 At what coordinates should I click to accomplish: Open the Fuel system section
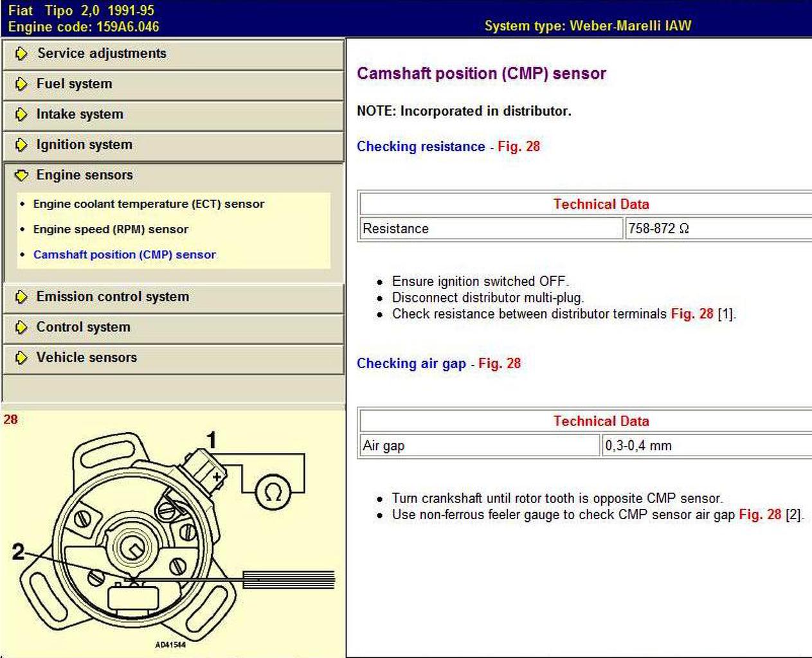coord(173,84)
